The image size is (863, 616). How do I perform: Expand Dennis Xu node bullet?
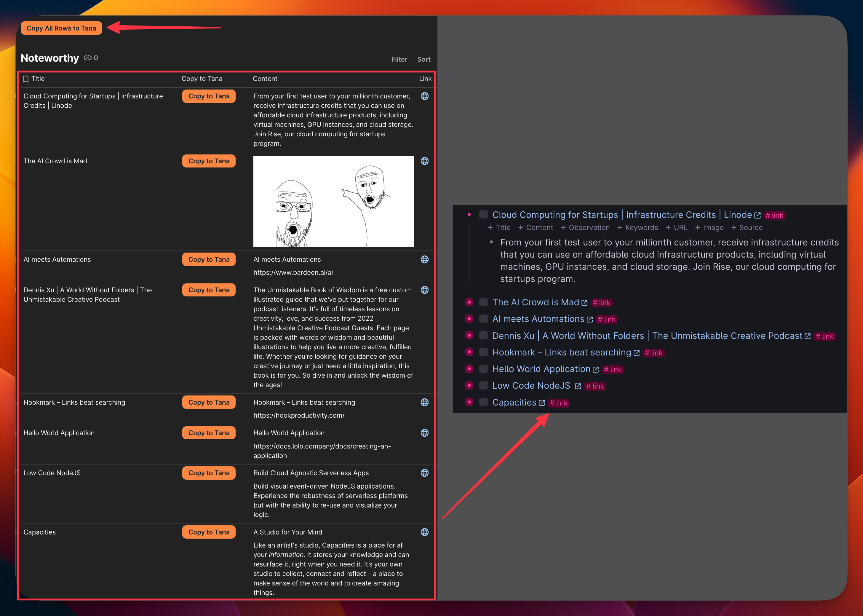469,335
